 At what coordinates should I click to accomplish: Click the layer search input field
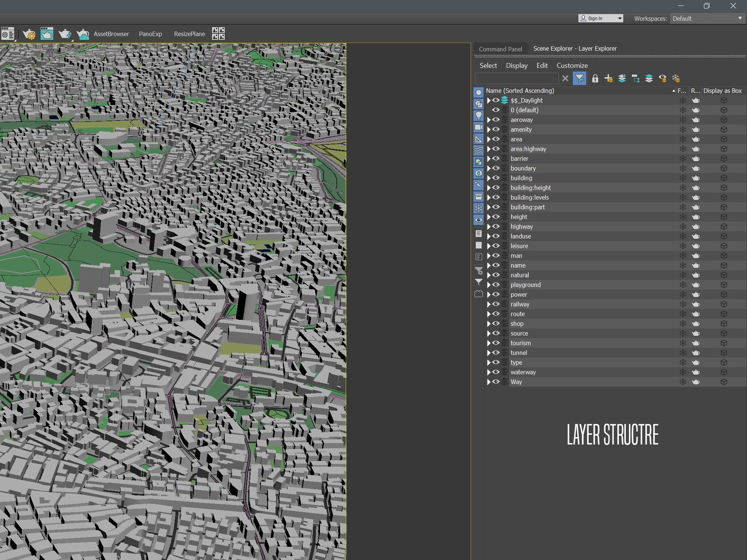[x=517, y=78]
